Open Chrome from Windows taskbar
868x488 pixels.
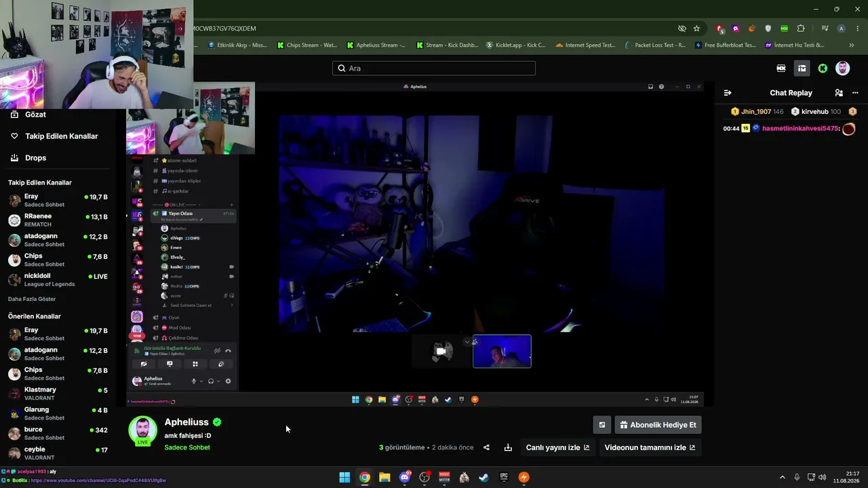365,477
